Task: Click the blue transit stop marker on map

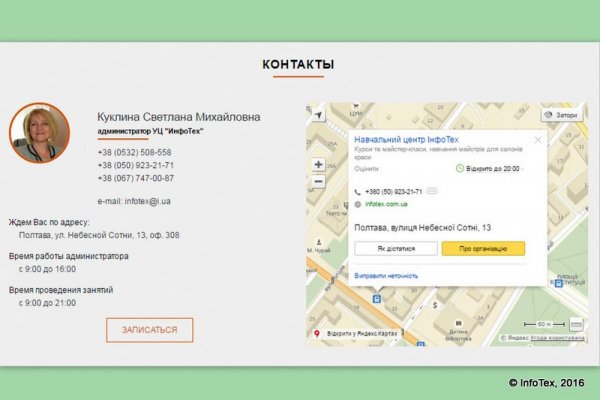Action: tap(376, 297)
